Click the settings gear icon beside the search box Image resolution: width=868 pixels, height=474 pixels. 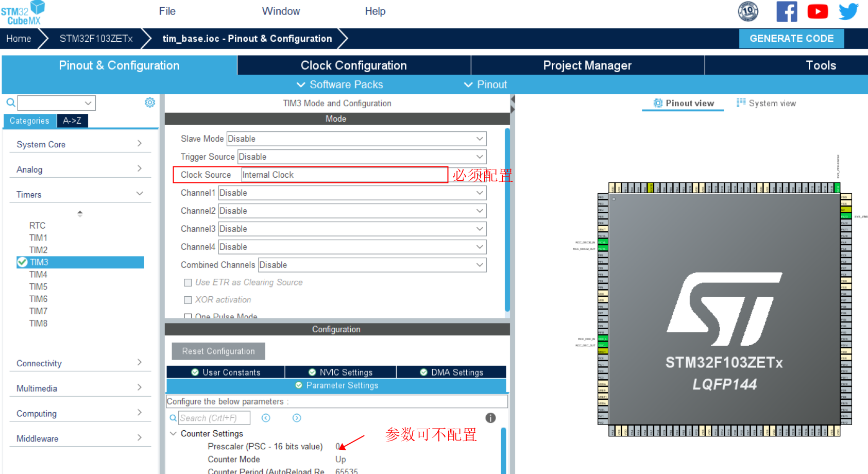150,103
